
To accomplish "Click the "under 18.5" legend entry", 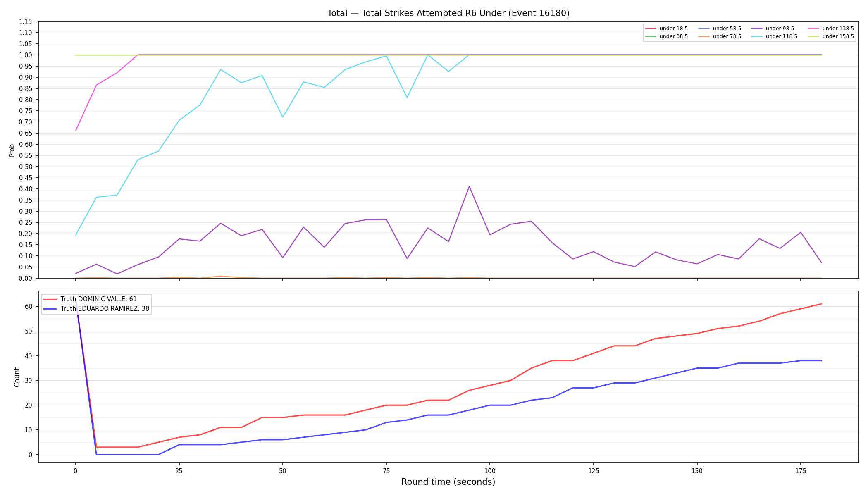I will pyautogui.click(x=666, y=29).
